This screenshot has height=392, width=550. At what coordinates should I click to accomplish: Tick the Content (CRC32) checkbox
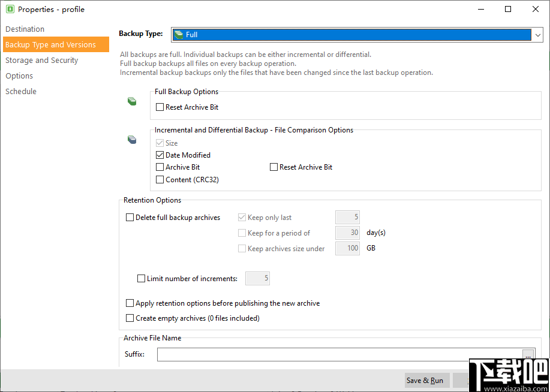coord(160,179)
